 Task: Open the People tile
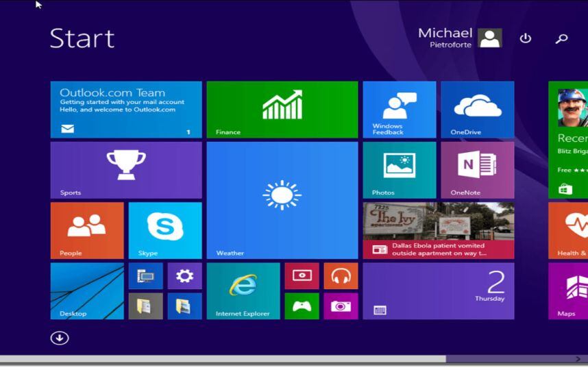pyautogui.click(x=87, y=230)
